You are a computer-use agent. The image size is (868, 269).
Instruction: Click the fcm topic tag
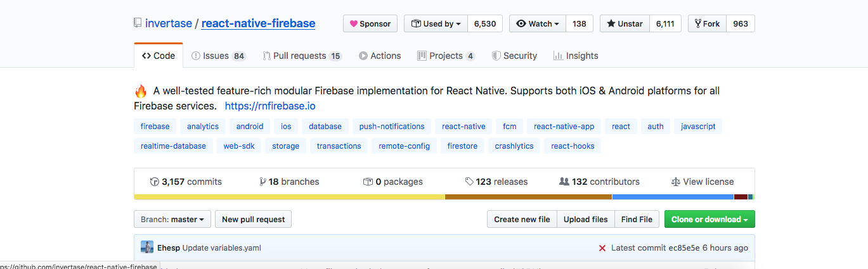click(509, 126)
